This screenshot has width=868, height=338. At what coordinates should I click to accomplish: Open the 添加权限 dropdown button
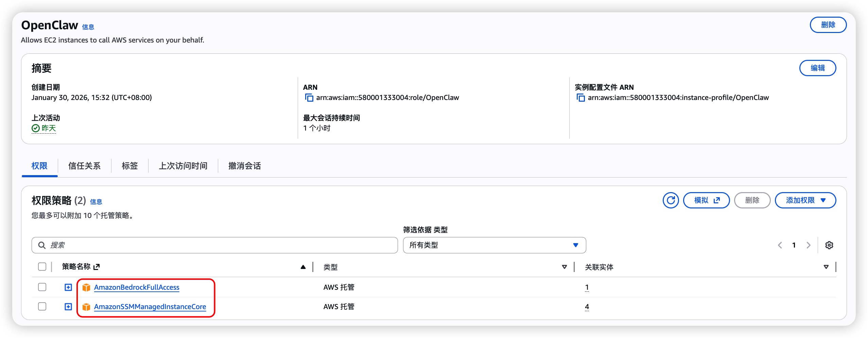pyautogui.click(x=805, y=200)
